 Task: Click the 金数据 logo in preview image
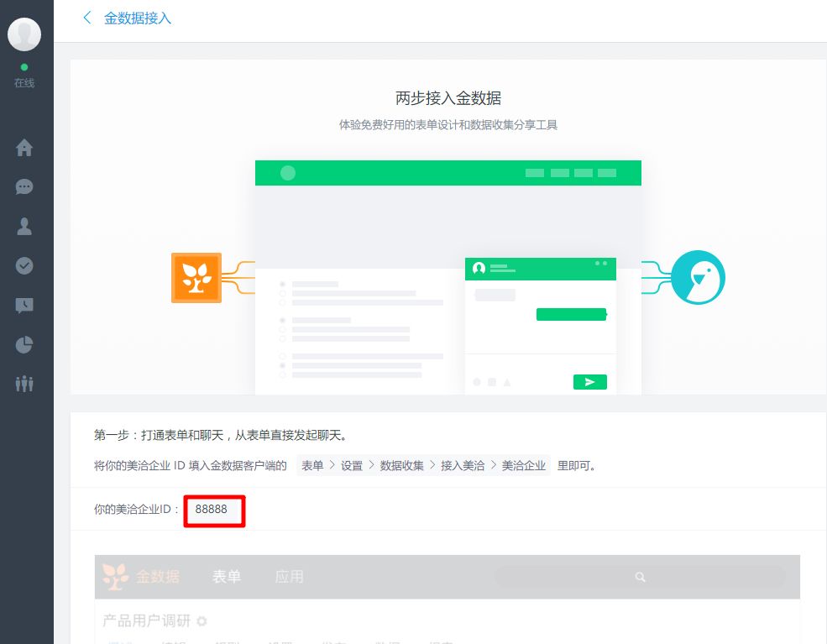141,577
